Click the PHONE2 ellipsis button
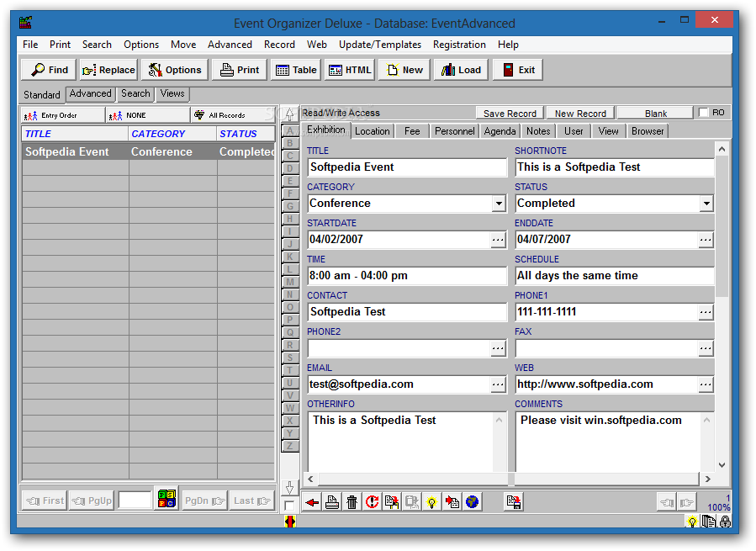The height and width of the screenshot is (551, 756). click(x=498, y=348)
